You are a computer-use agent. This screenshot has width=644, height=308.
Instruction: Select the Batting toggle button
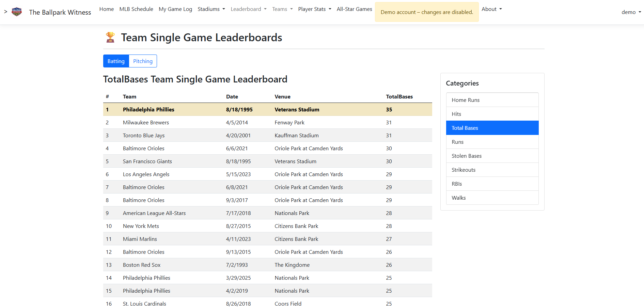[116, 61]
